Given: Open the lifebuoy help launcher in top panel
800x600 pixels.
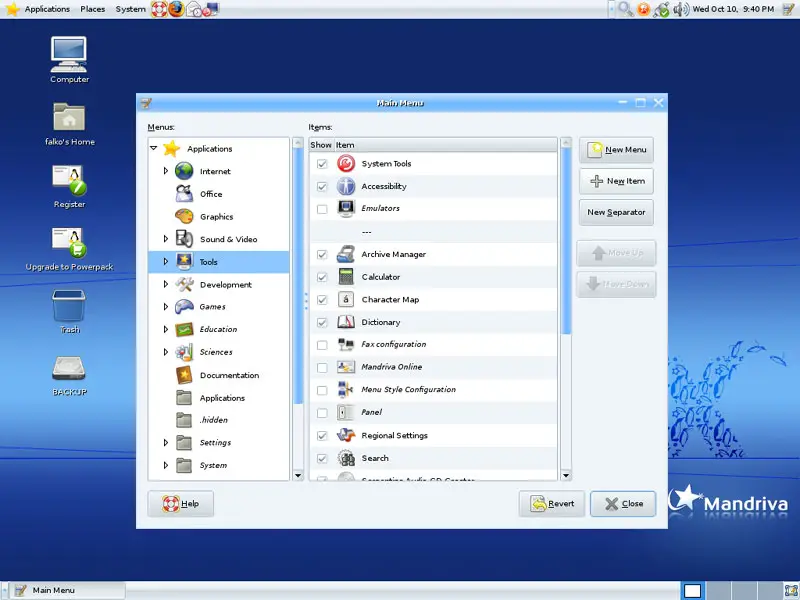Looking at the screenshot, I should (159, 9).
